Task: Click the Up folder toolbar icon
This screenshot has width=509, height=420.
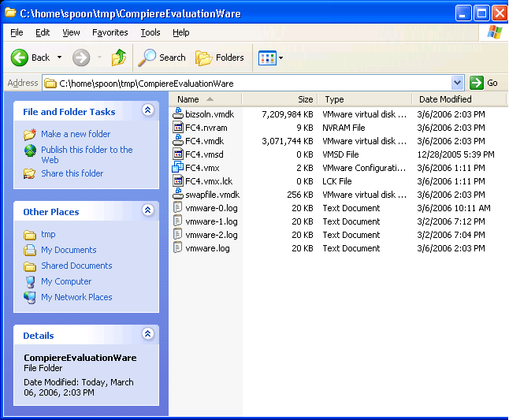Action: click(x=119, y=58)
